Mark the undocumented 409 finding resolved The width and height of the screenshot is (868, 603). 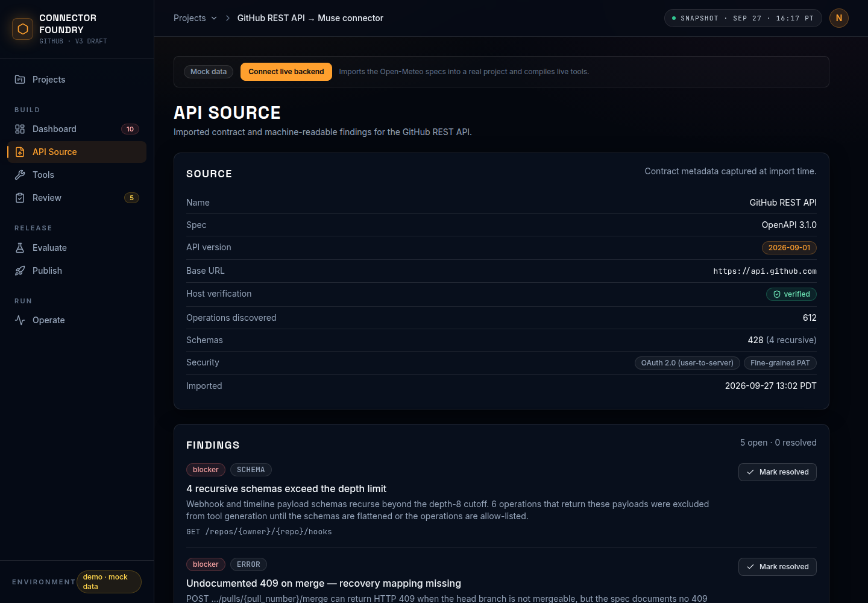click(778, 567)
